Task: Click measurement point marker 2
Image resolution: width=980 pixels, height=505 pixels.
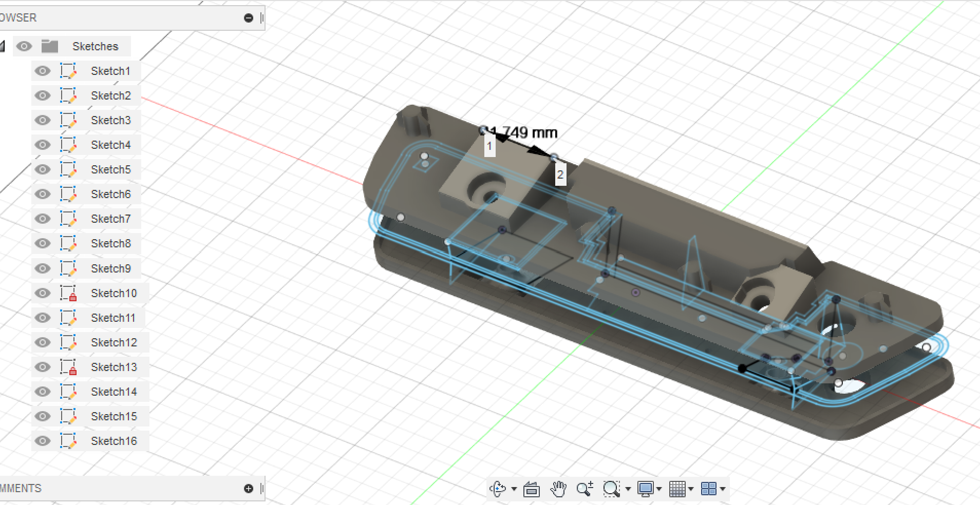Action: point(560,174)
